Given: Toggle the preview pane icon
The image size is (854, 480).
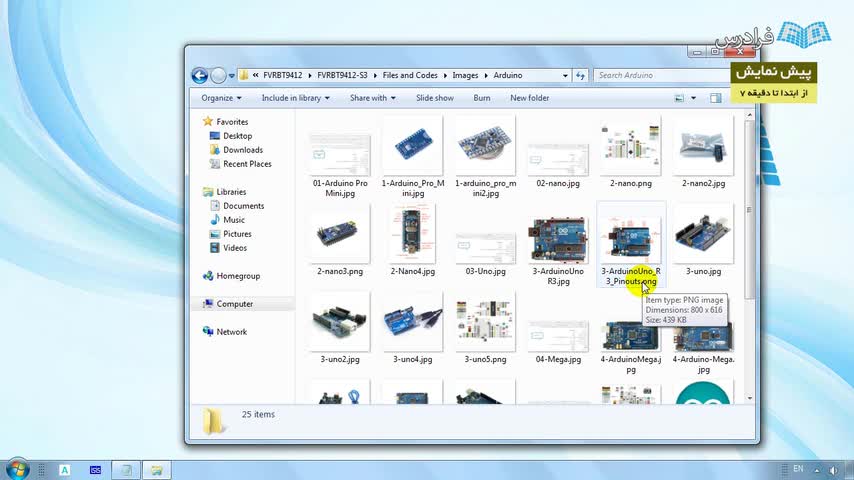Looking at the screenshot, I should [x=716, y=98].
